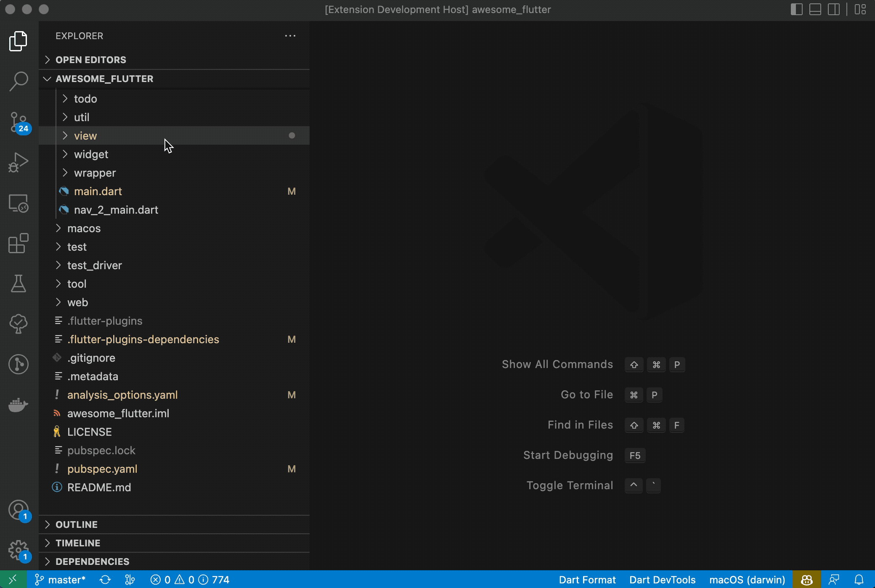The height and width of the screenshot is (588, 875).
Task: Select the pubspec.yaml file
Action: pyautogui.click(x=102, y=469)
